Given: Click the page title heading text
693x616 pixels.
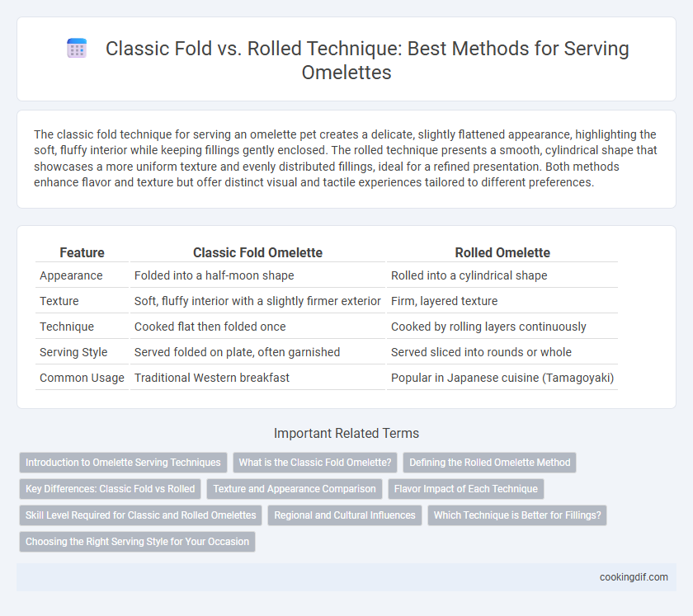Looking at the screenshot, I should coord(367,60).
